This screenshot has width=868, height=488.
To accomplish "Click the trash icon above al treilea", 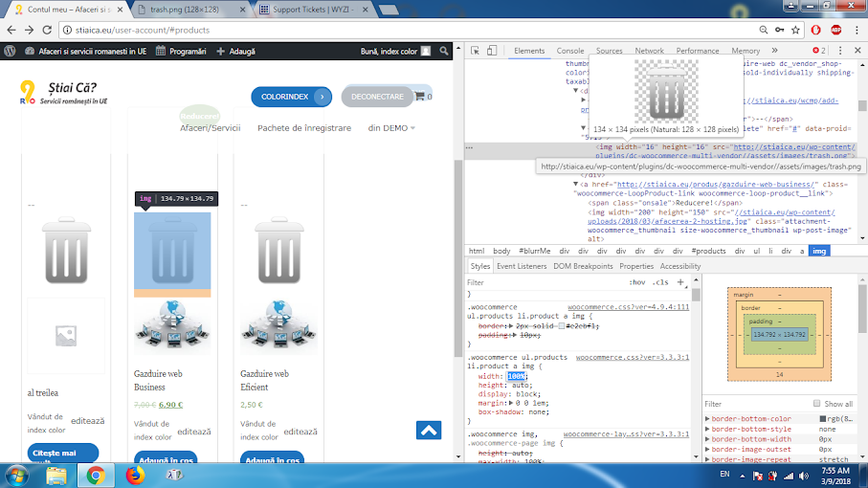I will tap(66, 250).
